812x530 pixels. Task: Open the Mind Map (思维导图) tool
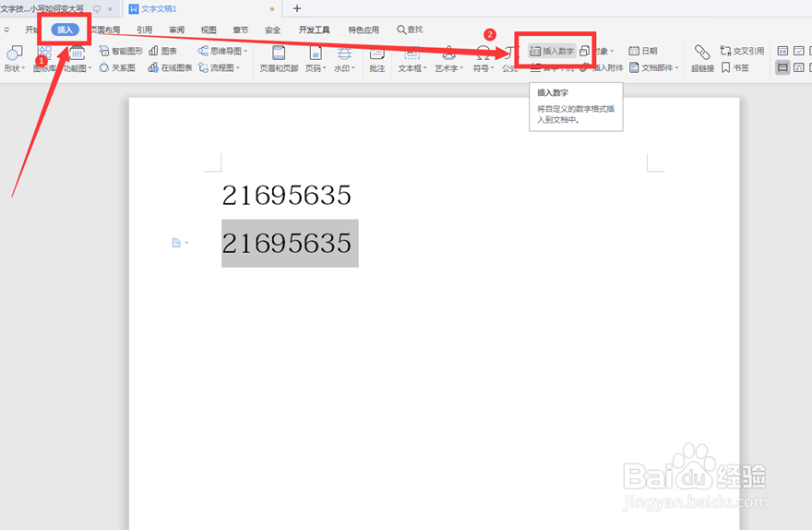pyautogui.click(x=222, y=51)
